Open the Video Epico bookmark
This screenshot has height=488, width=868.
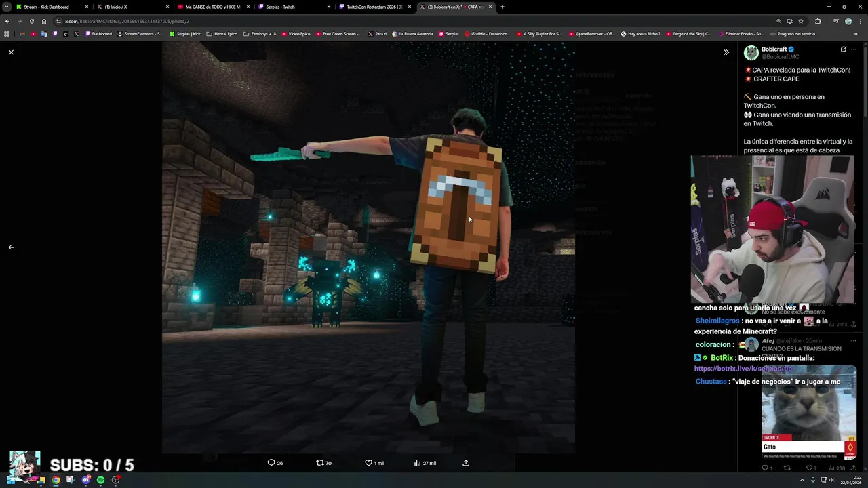[295, 34]
